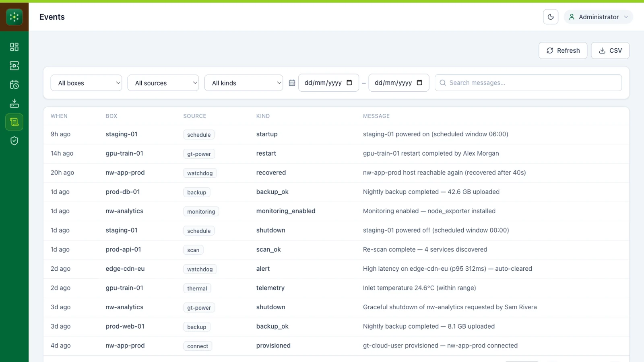Click the Refresh button
Image resolution: width=644 pixels, height=362 pixels.
(563, 51)
